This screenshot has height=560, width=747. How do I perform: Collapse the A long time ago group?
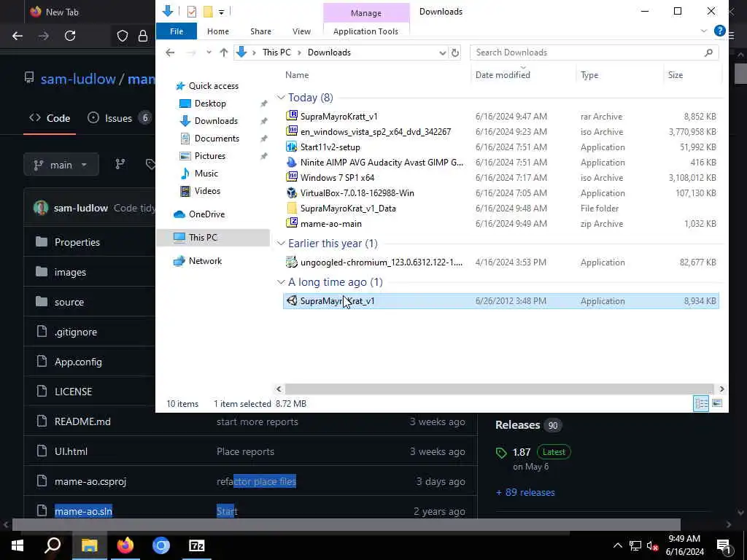tap(281, 282)
